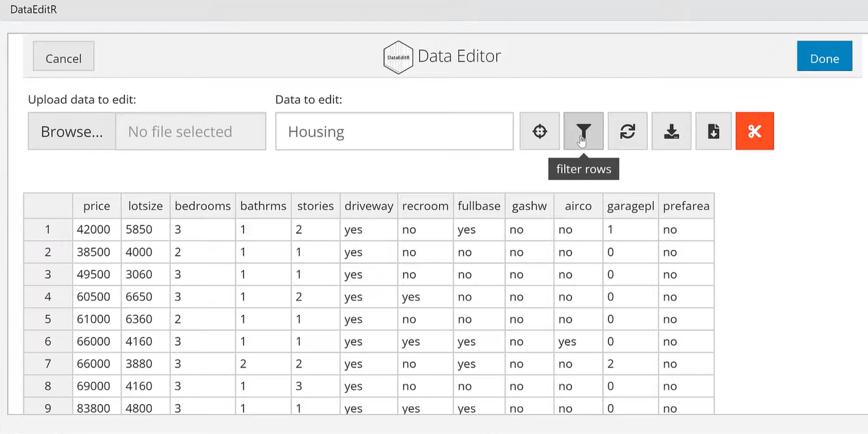The image size is (868, 434).
Task: Click the 'Data to edit:' label
Action: (309, 100)
